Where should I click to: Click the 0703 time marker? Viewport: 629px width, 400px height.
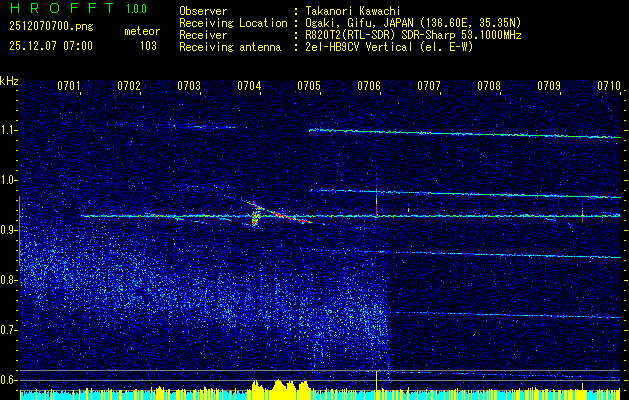point(189,85)
